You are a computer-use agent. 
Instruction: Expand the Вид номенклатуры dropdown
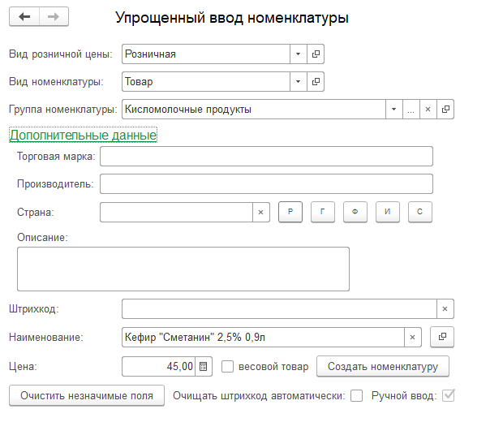[298, 82]
